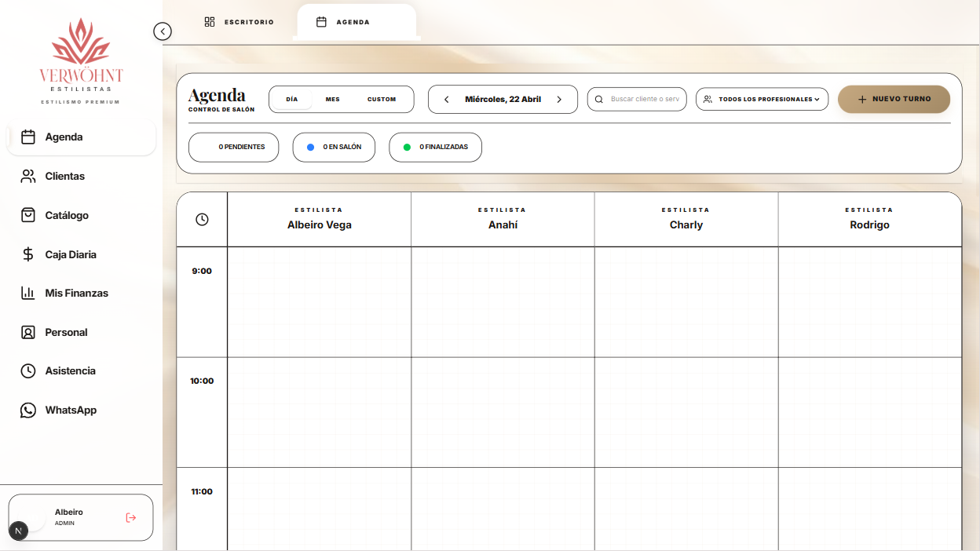Screen dimensions: 980x551
Task: Open the Catálogo section
Action: point(66,215)
